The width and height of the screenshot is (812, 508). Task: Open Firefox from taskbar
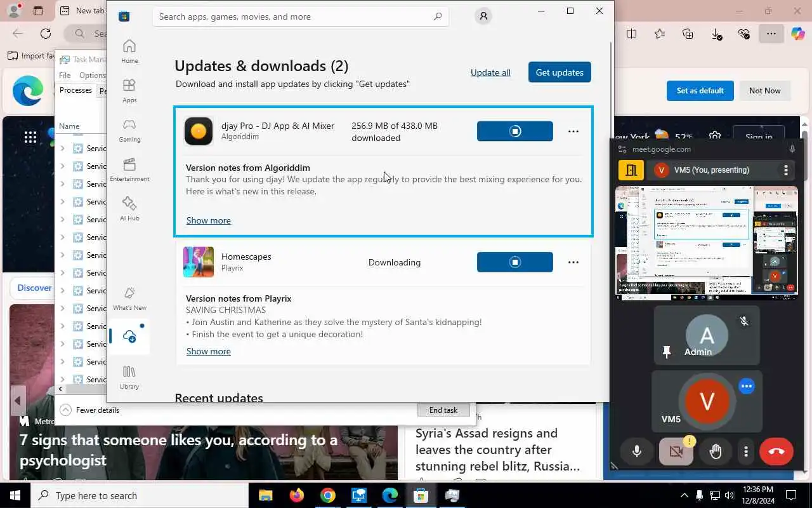pyautogui.click(x=296, y=495)
